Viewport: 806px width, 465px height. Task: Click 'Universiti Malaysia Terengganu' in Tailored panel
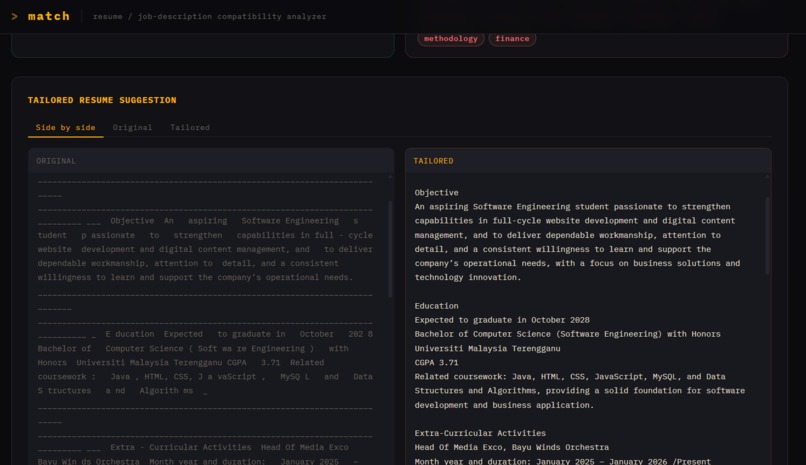click(487, 348)
